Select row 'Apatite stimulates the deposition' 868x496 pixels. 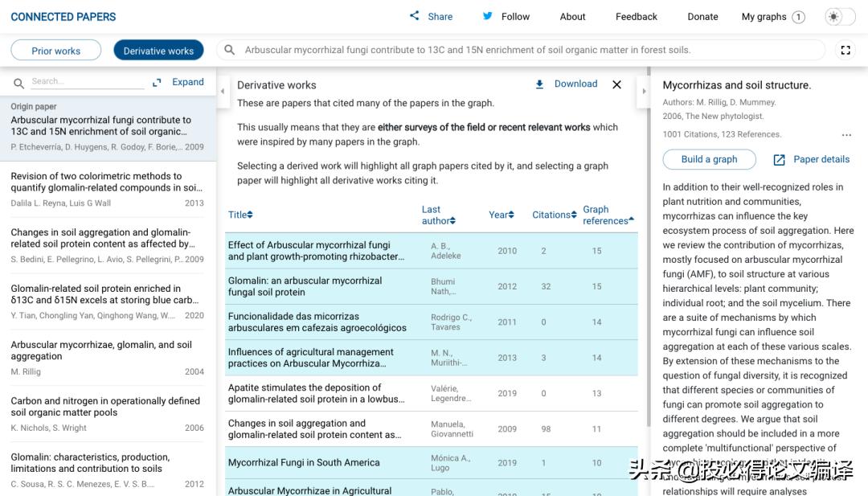432,394
